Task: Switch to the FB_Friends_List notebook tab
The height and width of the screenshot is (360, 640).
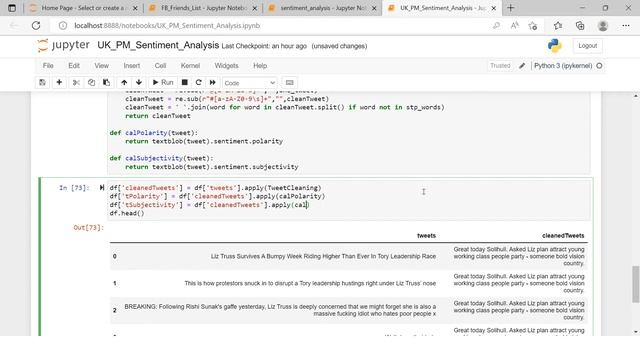Action: click(203, 8)
